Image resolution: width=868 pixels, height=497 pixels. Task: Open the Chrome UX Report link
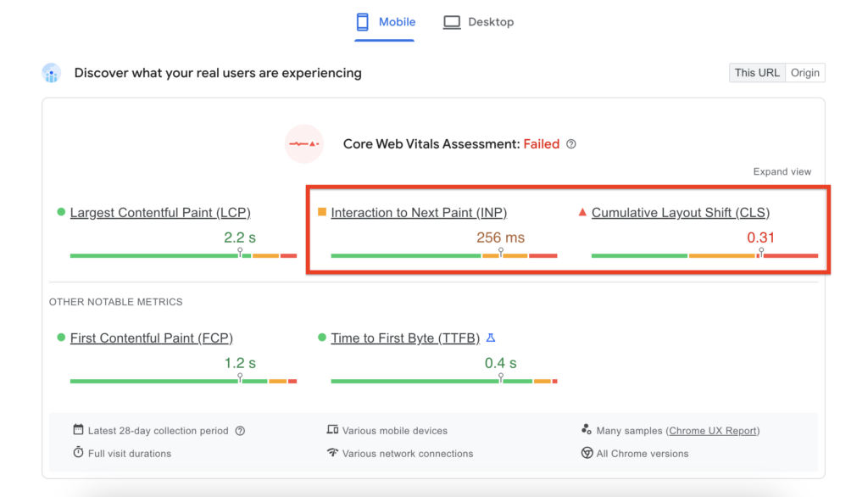tap(713, 430)
